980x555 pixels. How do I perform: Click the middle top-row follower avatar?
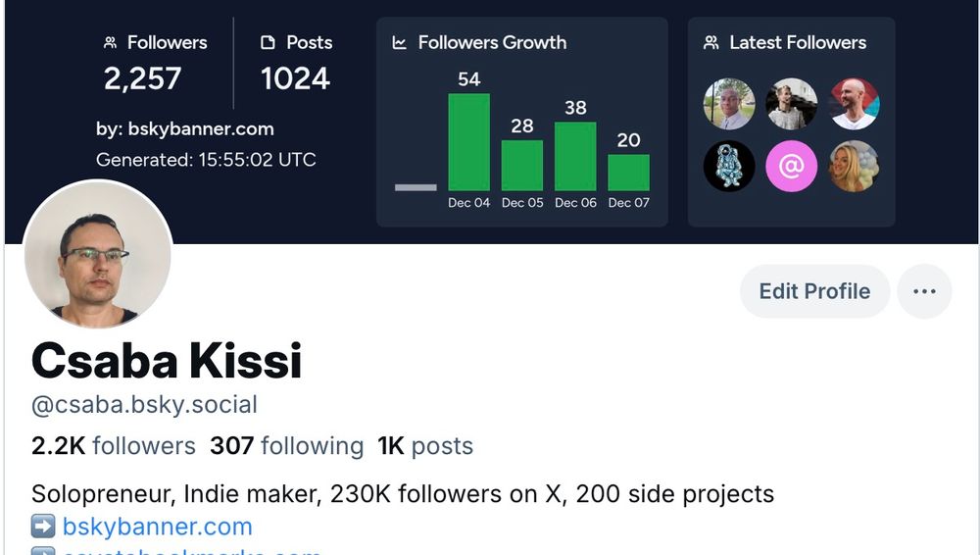click(791, 104)
